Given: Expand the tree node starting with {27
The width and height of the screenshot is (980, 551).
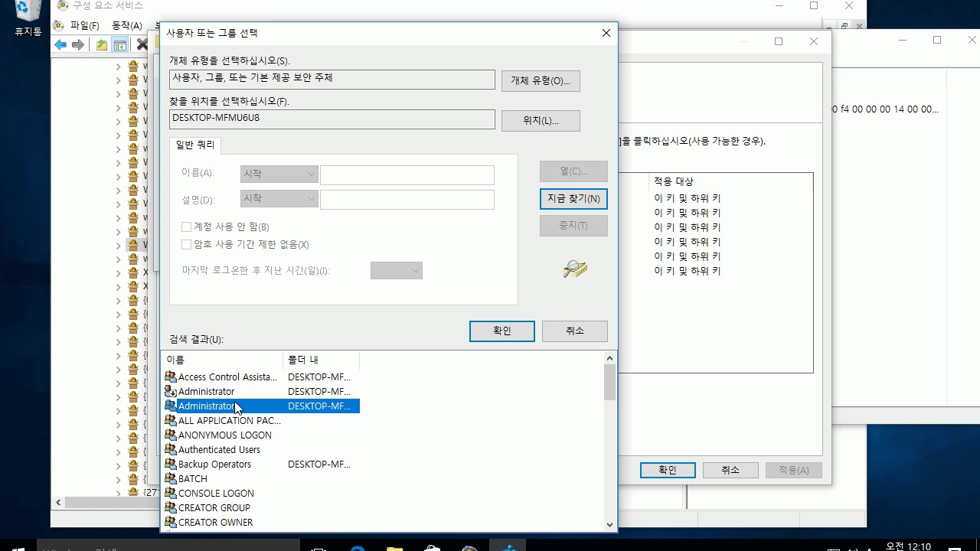Looking at the screenshot, I should (x=119, y=493).
